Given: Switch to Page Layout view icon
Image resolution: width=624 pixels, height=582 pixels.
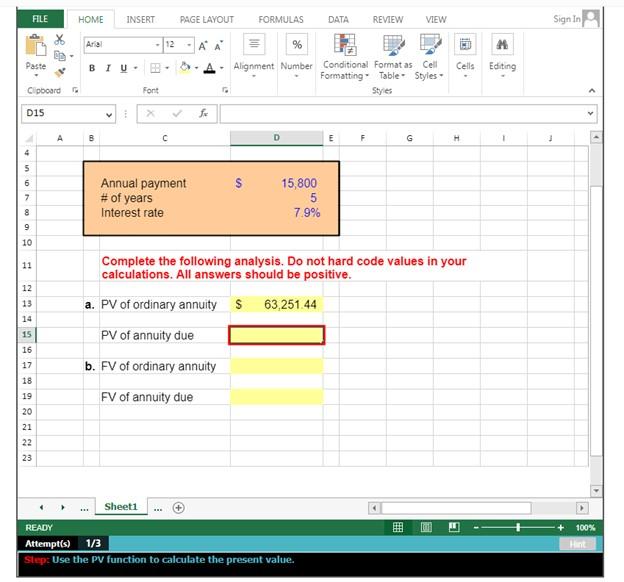Looking at the screenshot, I should (426, 527).
